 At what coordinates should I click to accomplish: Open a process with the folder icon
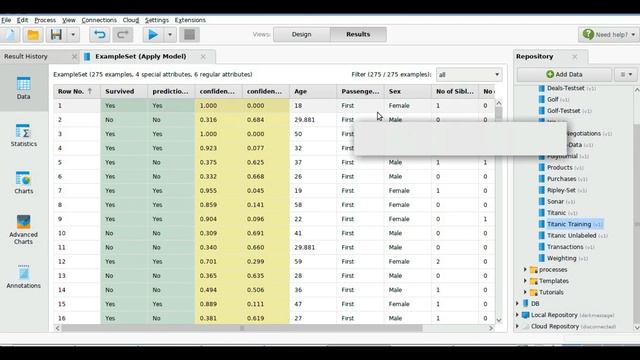tap(33, 35)
